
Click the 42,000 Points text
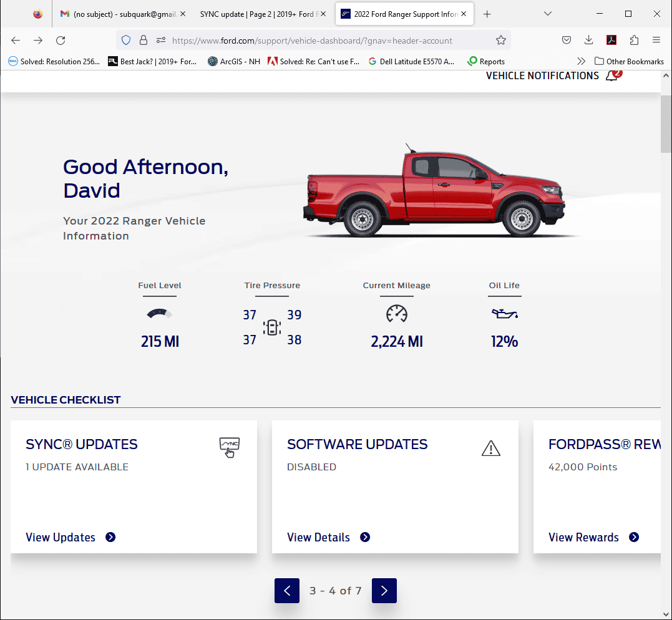583,467
